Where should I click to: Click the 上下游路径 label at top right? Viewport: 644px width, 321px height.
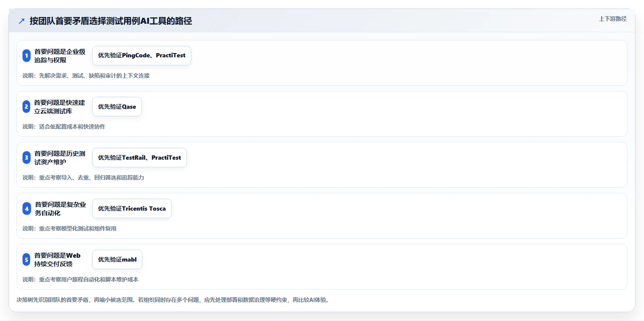pos(613,19)
